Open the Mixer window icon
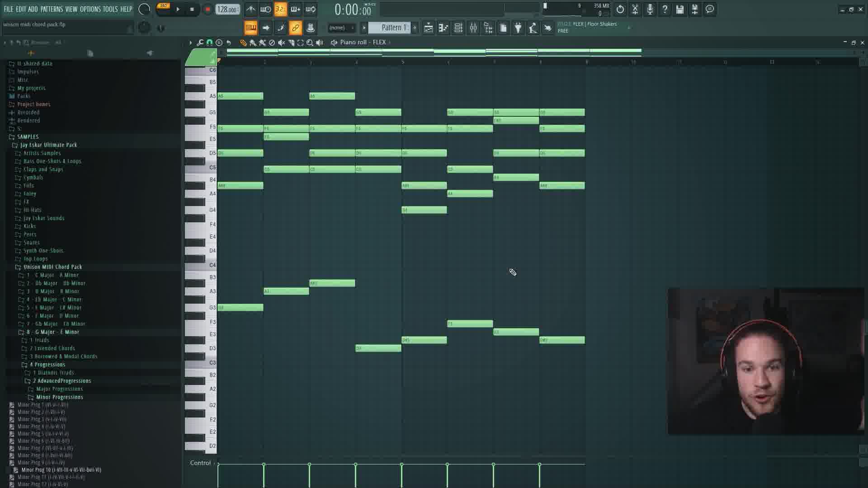The width and height of the screenshot is (868, 488). 473,28
